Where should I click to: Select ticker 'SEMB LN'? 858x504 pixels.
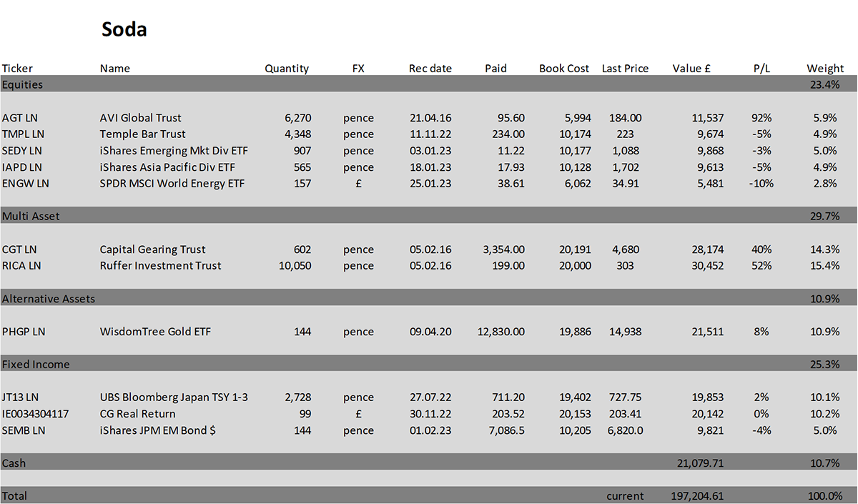click(x=24, y=430)
